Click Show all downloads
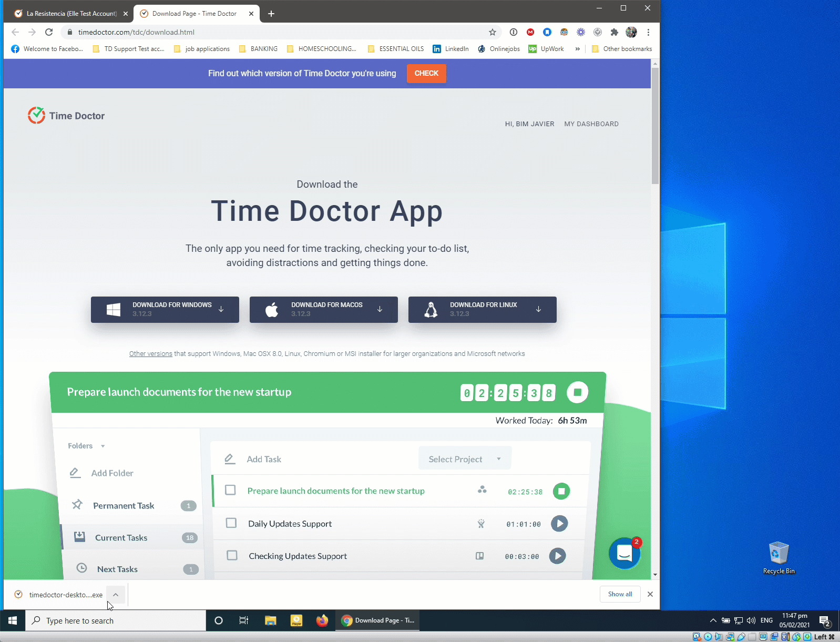Screen dimensions: 840x642 [x=620, y=594]
